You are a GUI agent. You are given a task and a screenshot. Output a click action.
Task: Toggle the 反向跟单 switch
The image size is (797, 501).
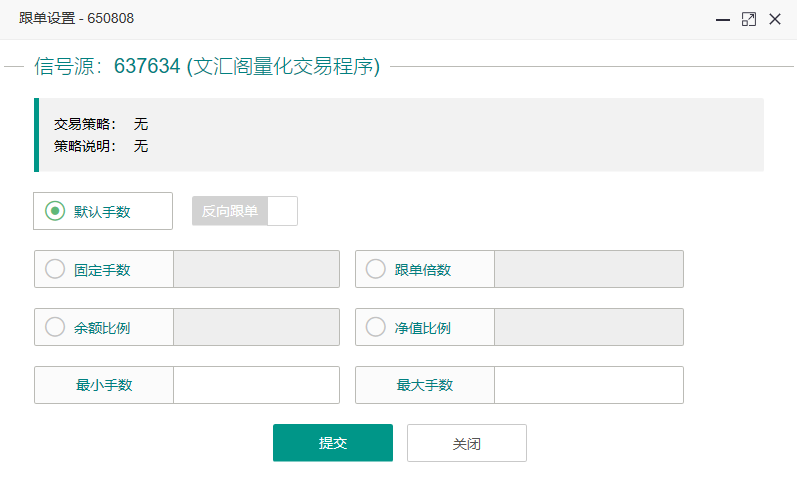pyautogui.click(x=245, y=211)
